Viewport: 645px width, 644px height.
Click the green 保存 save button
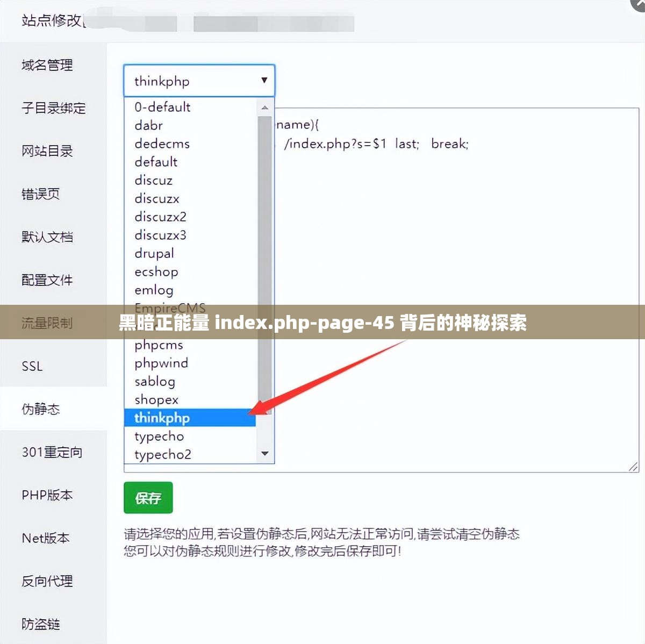(x=148, y=498)
